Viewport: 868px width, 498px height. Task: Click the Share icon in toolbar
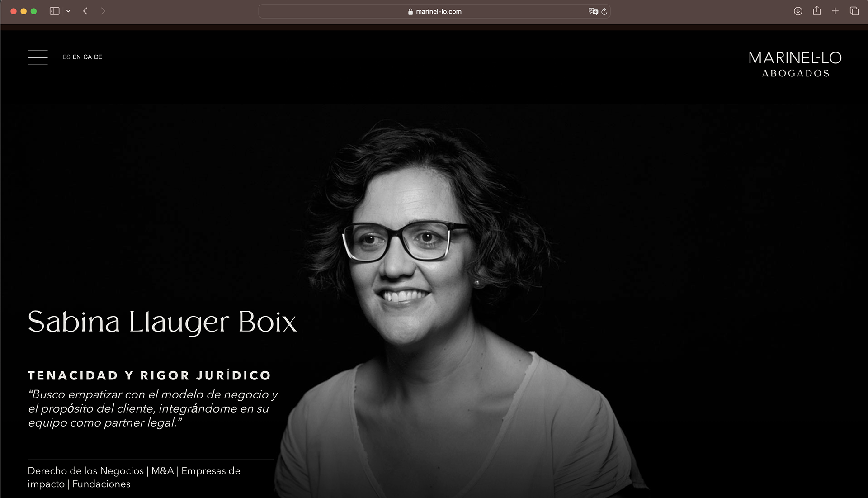816,11
